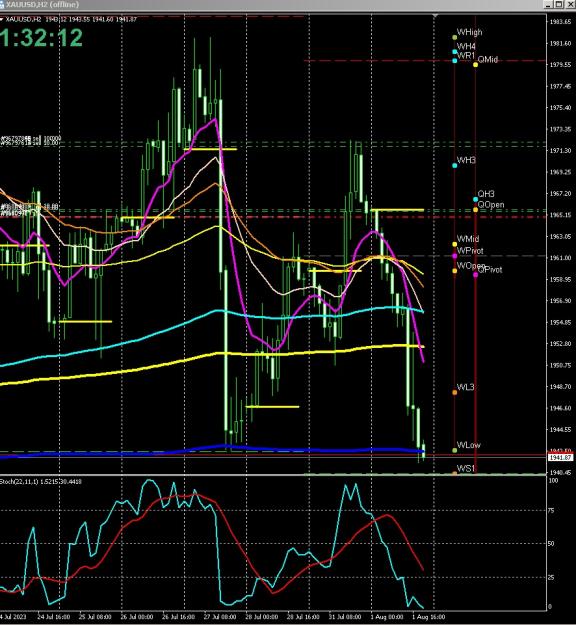The image size is (576, 625).
Task: Select the 1:32:12 candle timer text
Action: (41, 38)
